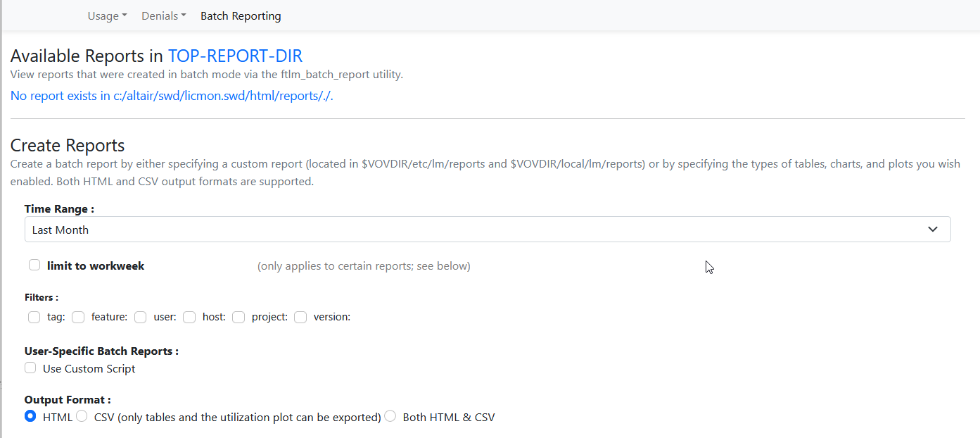The height and width of the screenshot is (438, 980).
Task: Check the tag filter checkbox
Action: tap(34, 317)
